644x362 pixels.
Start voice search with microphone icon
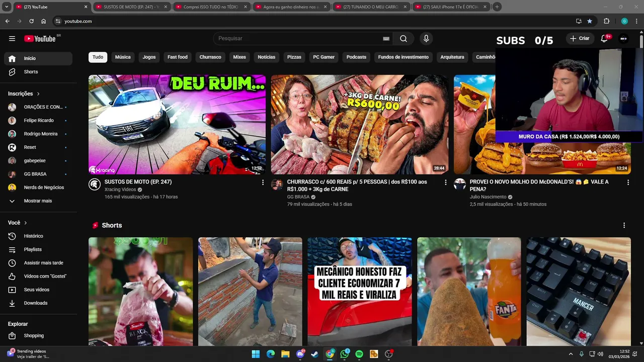tap(426, 39)
